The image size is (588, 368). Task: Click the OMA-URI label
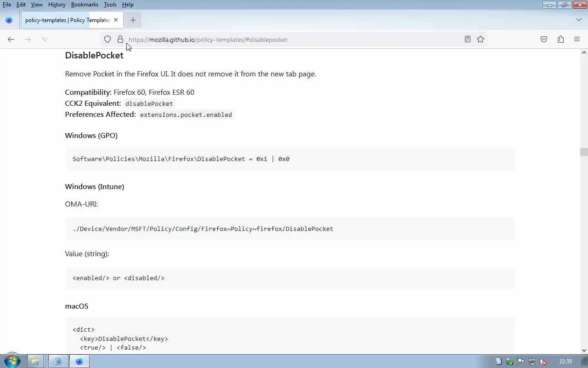coord(81,204)
